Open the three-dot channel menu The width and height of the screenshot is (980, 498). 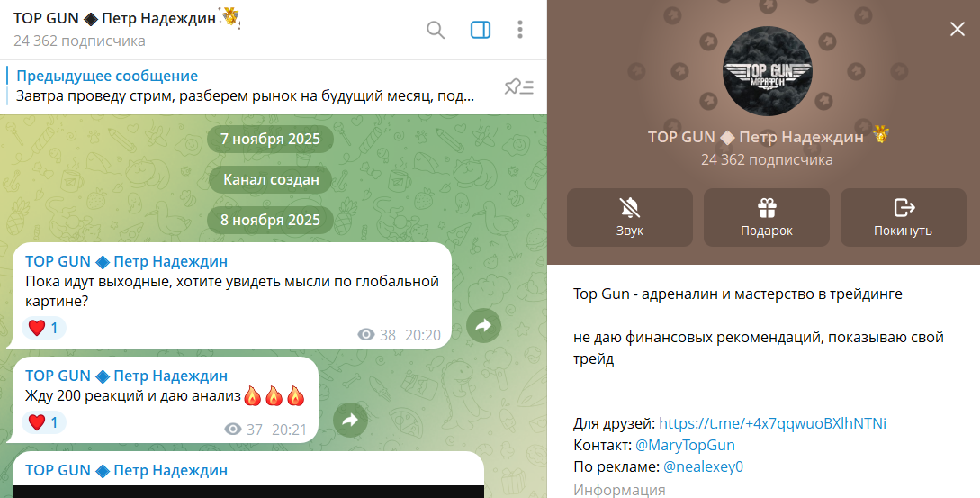(x=520, y=30)
